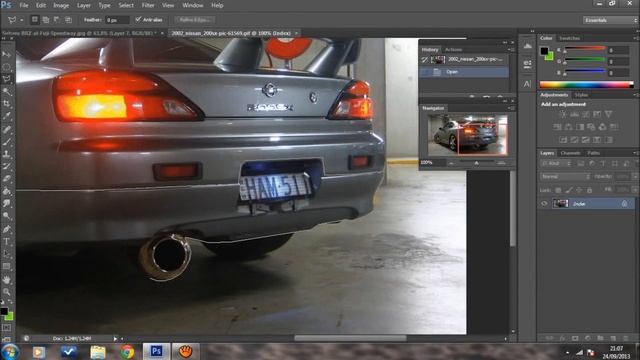Open the History panel flyout menu
640x360 pixels.
[511, 49]
